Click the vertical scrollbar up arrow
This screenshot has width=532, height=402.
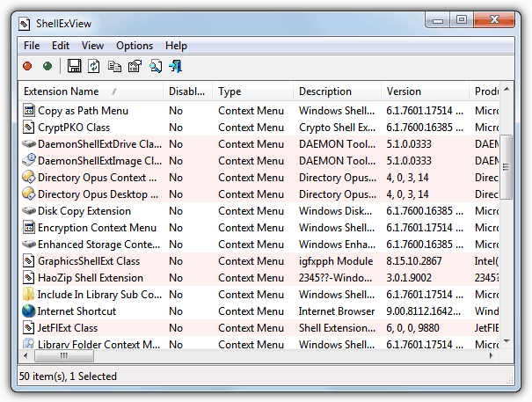(506, 108)
